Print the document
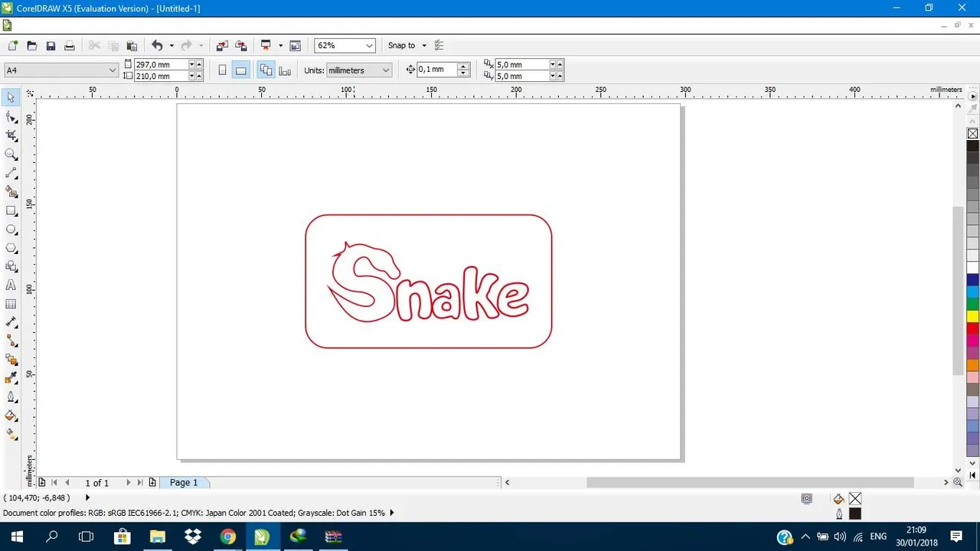980x551 pixels. 69,46
